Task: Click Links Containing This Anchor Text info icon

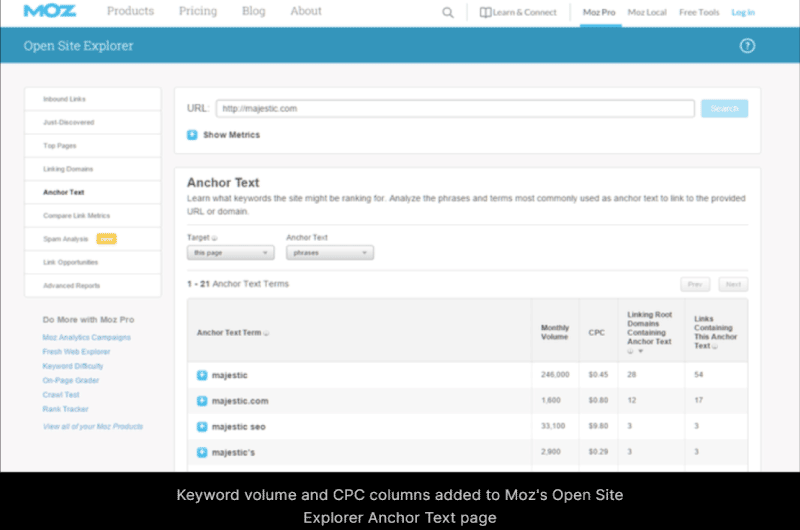Action: click(x=715, y=346)
